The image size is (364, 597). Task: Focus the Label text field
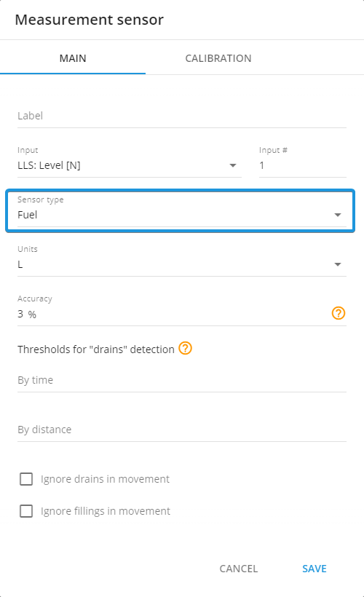click(182, 116)
